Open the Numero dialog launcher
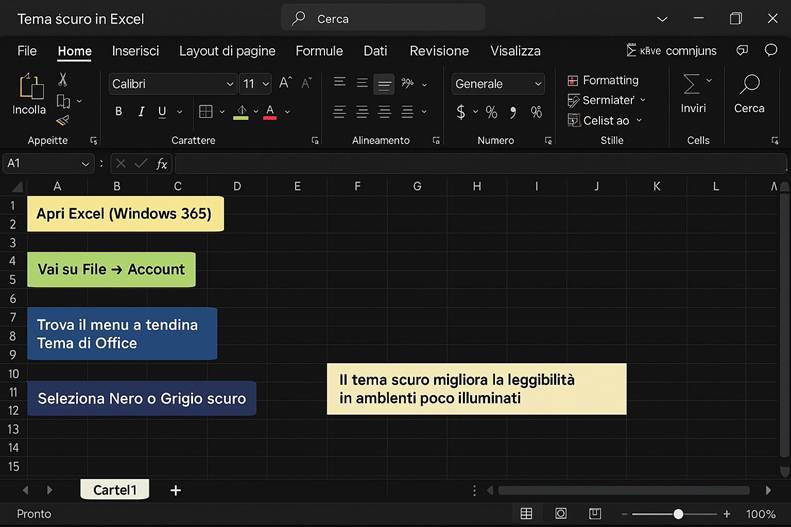 [548, 141]
